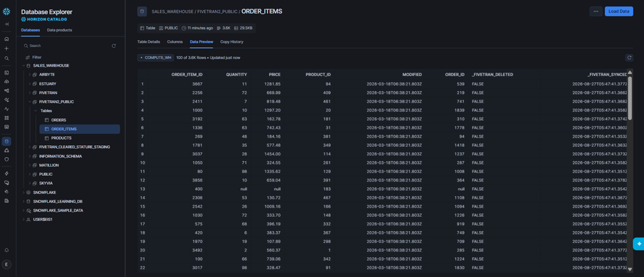Expand the left navigation rail arrow icon

6,24
